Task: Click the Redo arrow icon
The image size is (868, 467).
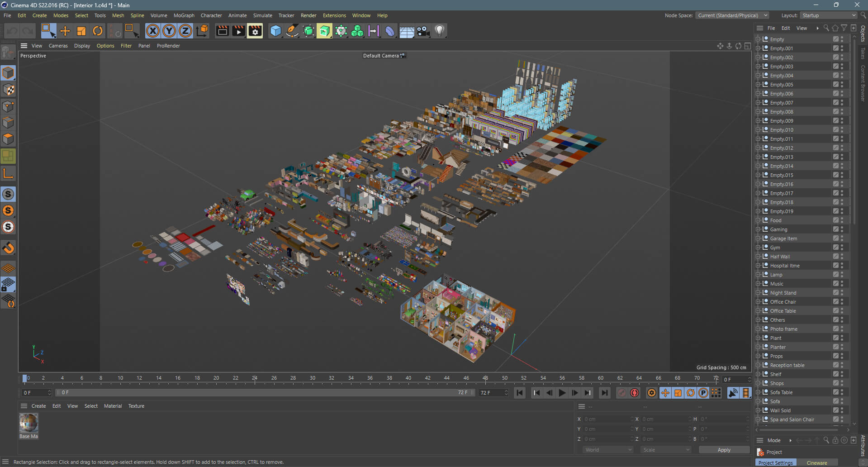Action: pyautogui.click(x=28, y=31)
